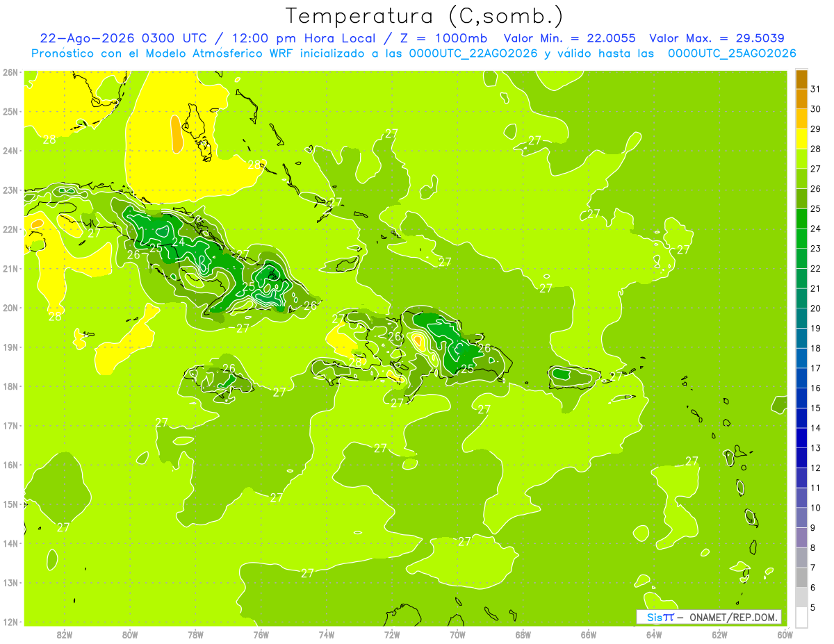This screenshot has height=644, width=834.
Task: Click the 14N latitude axis label
Action: point(10,543)
